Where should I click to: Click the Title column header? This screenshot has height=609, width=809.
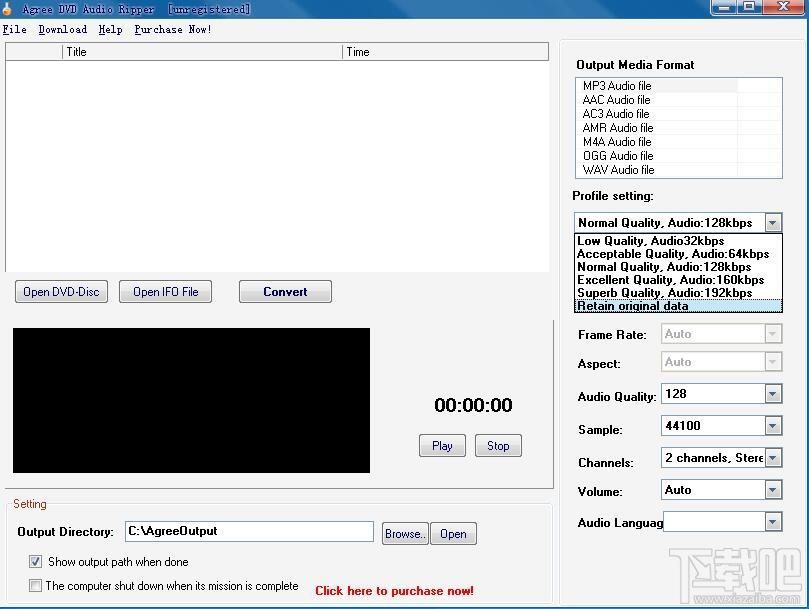coord(202,52)
